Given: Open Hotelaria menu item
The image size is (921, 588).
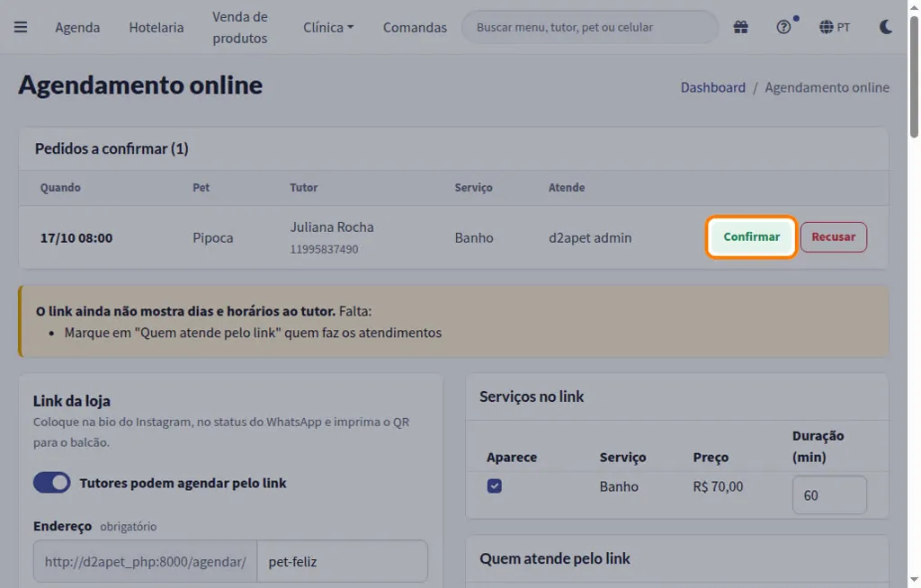Looking at the screenshot, I should click(x=156, y=28).
